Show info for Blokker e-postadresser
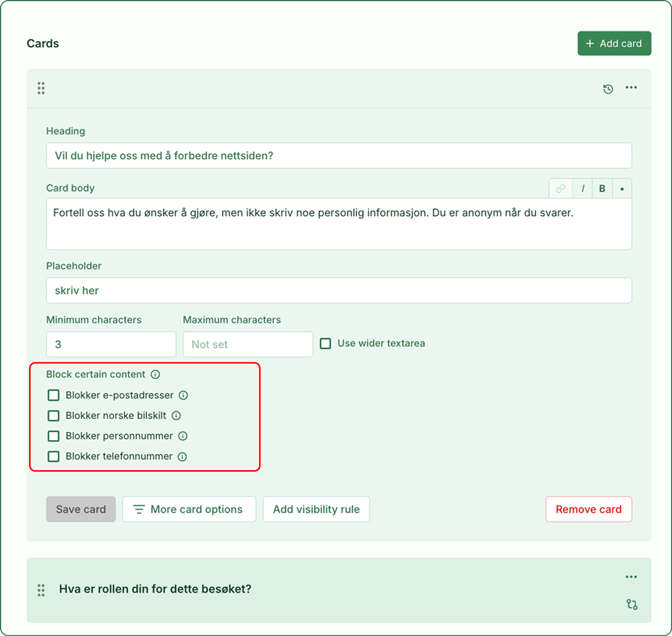Image resolution: width=672 pixels, height=636 pixels. [183, 395]
